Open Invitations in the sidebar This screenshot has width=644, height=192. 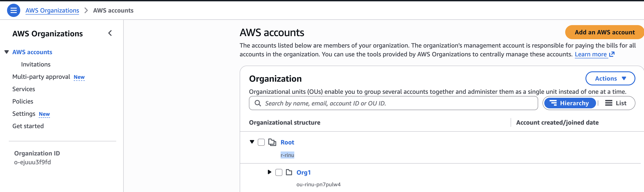tap(36, 64)
